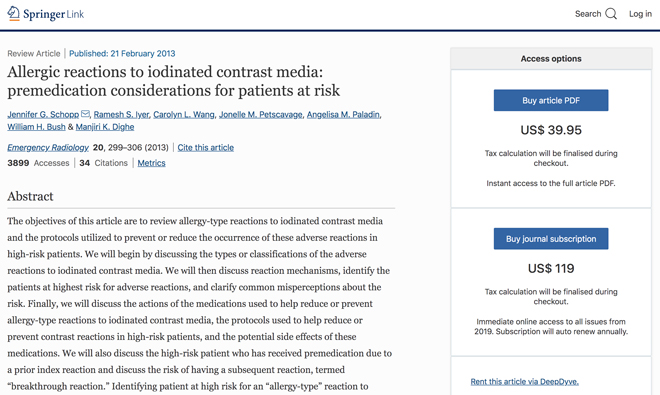The image size is (660, 395).
Task: Click the Springer horse logo icon
Action: [13, 13]
